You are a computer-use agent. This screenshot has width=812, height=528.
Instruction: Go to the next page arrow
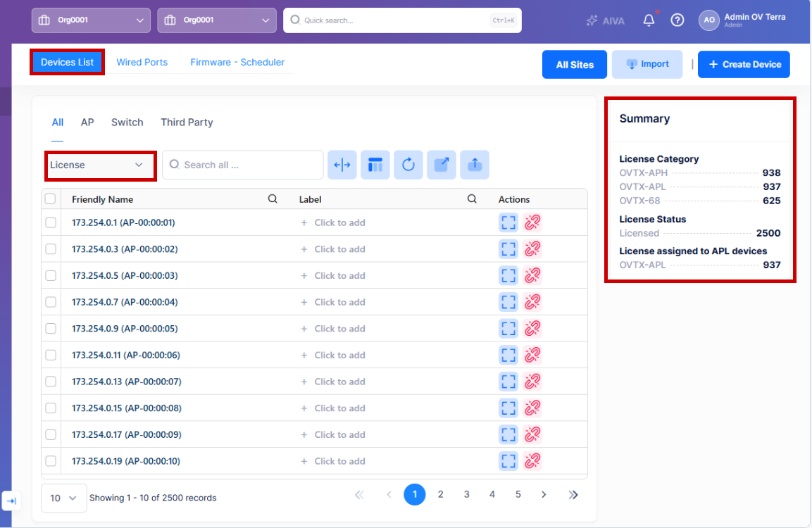544,494
